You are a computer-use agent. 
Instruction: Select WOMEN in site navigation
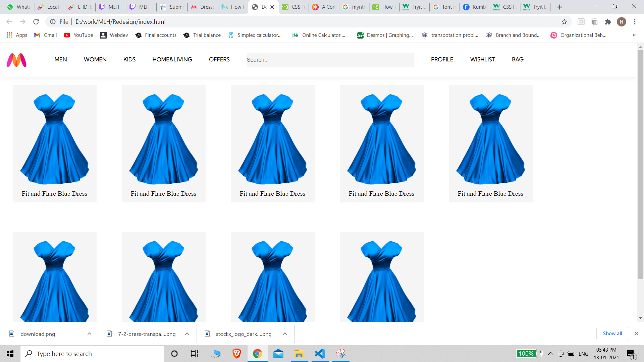point(95,59)
